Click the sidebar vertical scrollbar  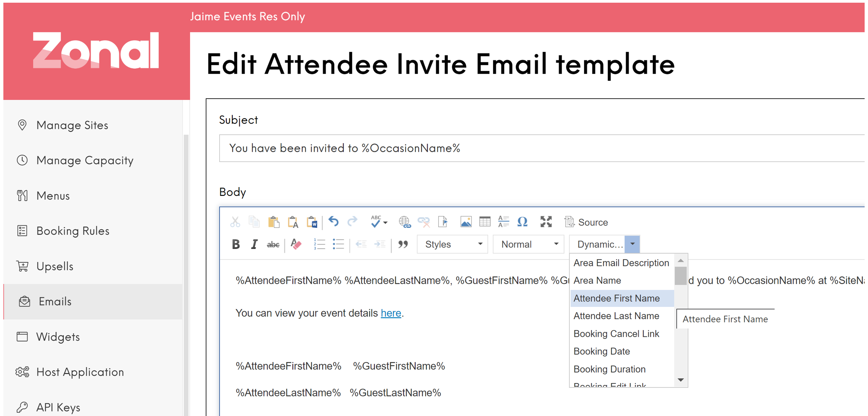click(x=186, y=275)
